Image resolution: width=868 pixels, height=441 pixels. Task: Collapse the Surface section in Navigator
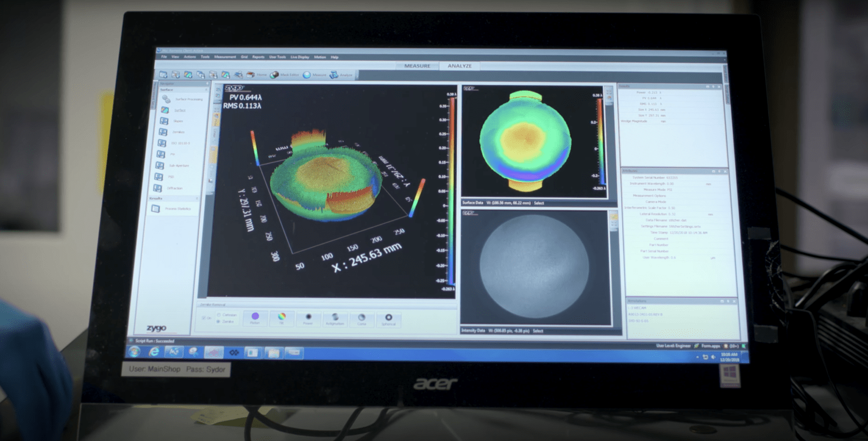(x=206, y=90)
